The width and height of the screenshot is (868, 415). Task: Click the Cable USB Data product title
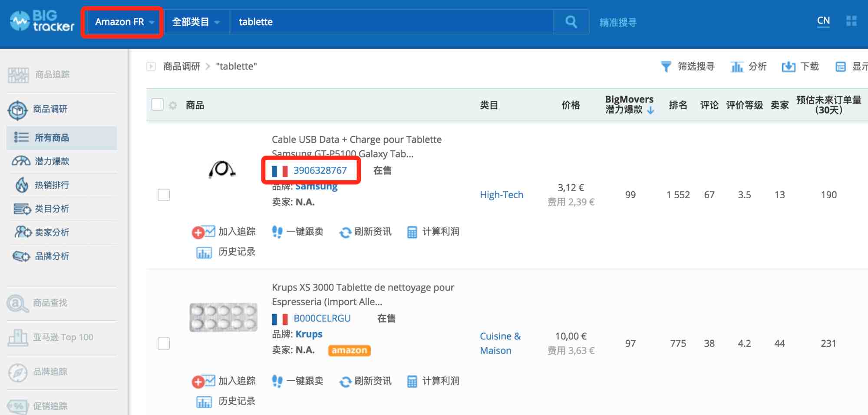tap(356, 146)
